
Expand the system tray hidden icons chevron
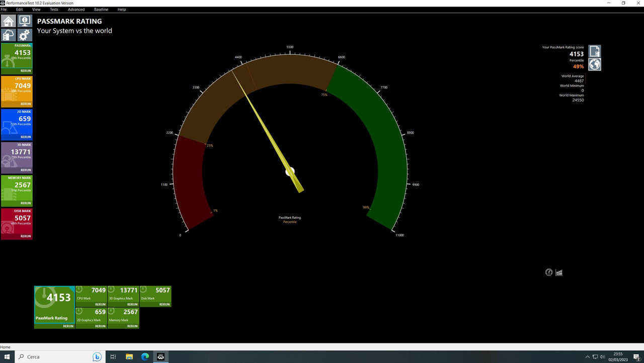(588, 357)
